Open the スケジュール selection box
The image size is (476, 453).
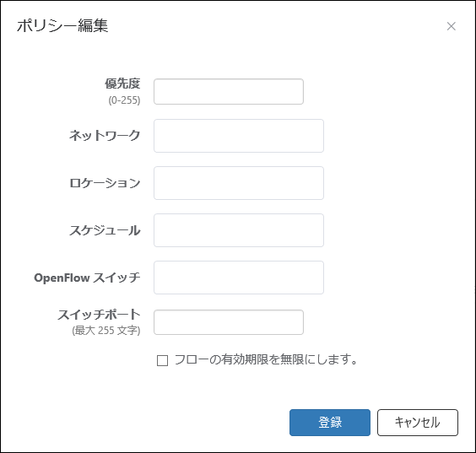point(239,230)
